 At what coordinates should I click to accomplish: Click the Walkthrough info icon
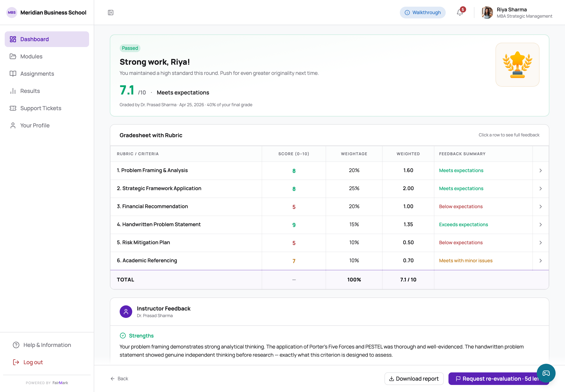(x=407, y=13)
